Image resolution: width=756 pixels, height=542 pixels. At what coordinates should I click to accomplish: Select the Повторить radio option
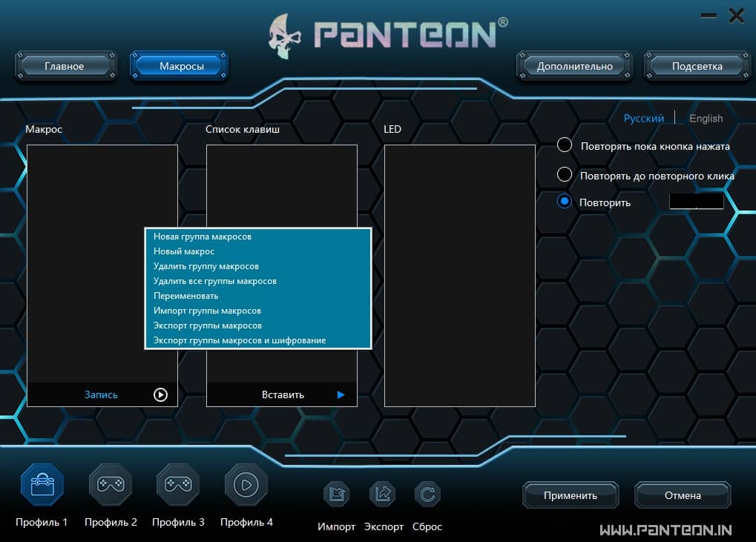565,202
